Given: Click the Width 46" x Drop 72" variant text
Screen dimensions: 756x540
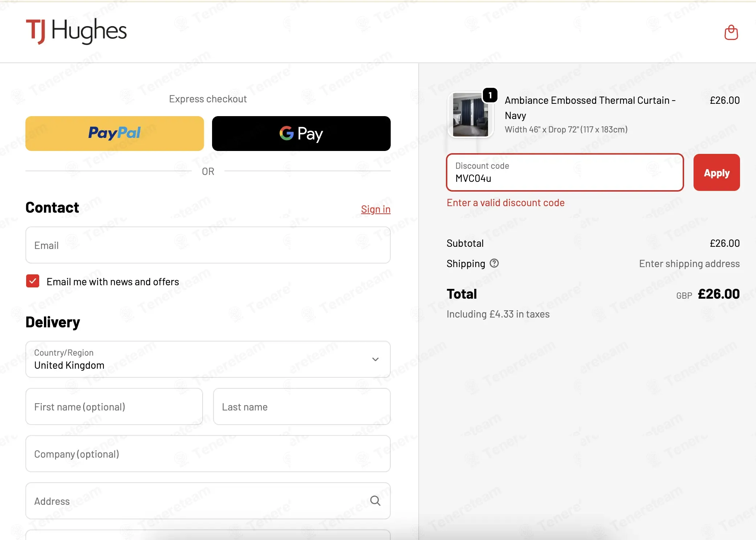Looking at the screenshot, I should 566,130.
